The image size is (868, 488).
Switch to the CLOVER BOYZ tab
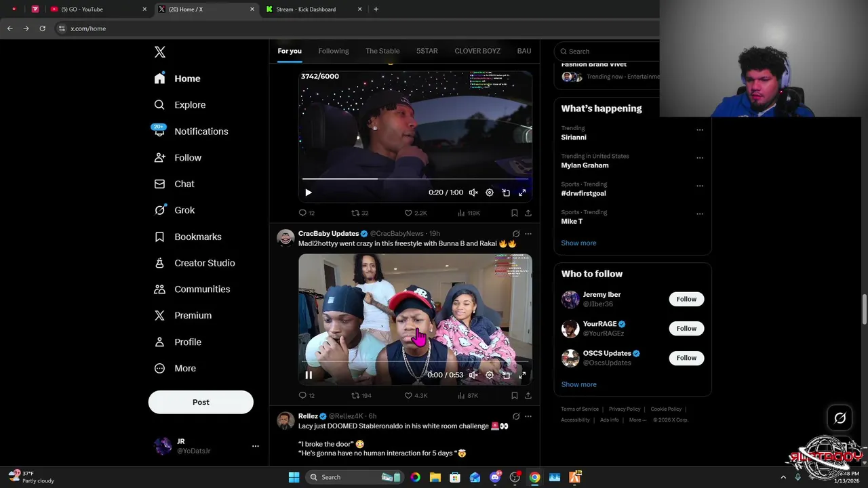click(477, 51)
